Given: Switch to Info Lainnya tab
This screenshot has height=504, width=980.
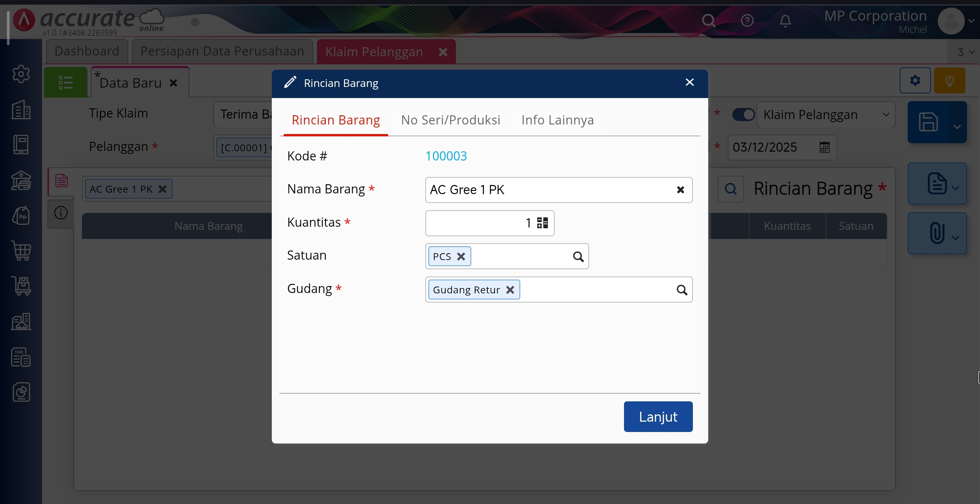Looking at the screenshot, I should 557,120.
